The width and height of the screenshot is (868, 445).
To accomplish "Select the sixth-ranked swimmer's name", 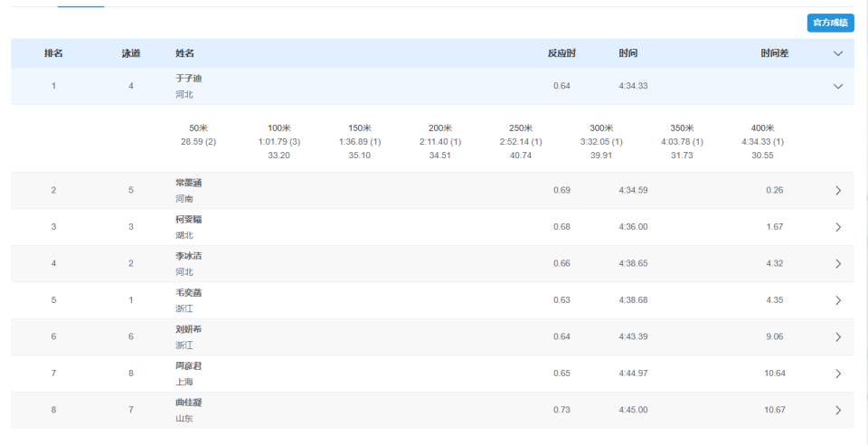I will 189,329.
